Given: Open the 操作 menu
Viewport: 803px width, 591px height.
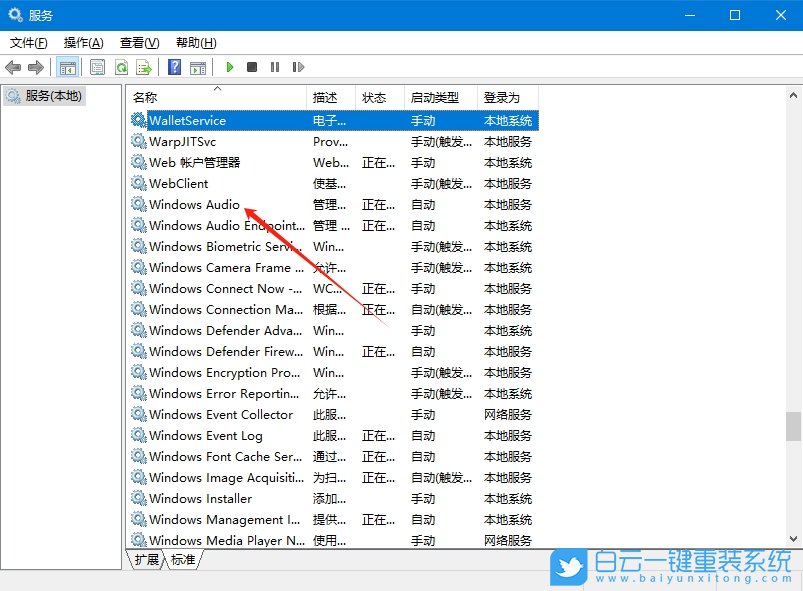Looking at the screenshot, I should [x=82, y=43].
